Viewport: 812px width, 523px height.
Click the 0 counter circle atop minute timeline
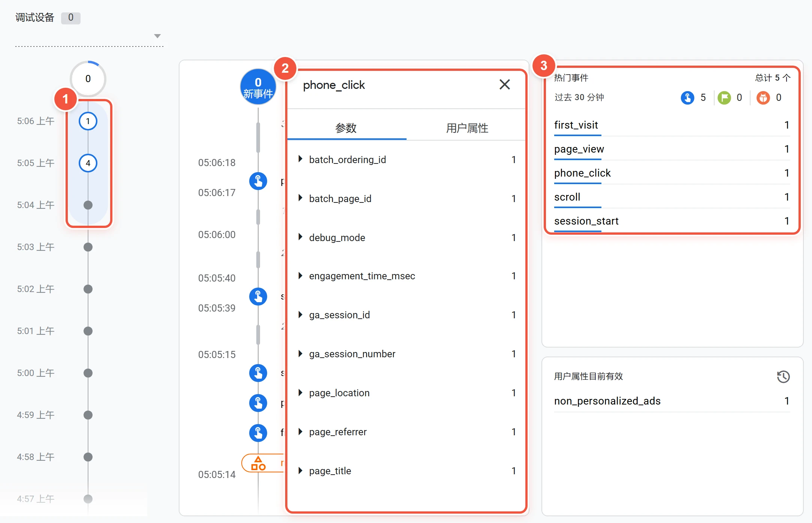88,79
